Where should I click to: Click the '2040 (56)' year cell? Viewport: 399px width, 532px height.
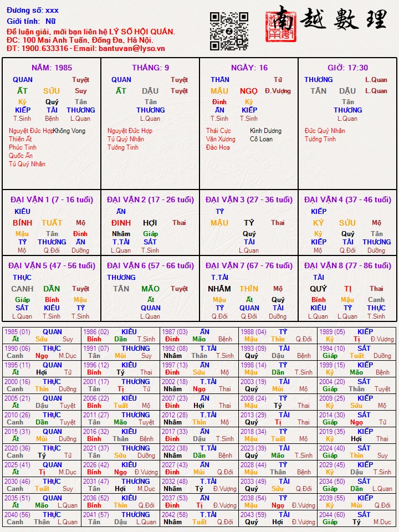pyautogui.click(x=42, y=519)
